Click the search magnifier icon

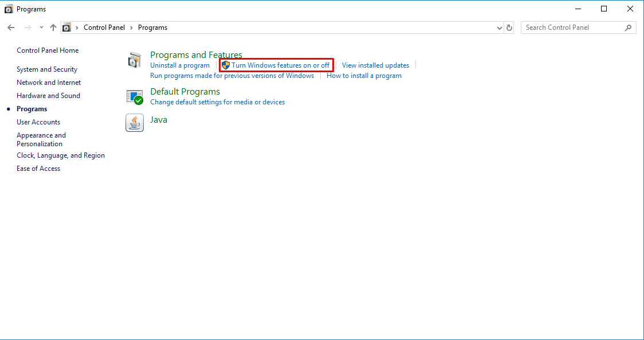(x=628, y=28)
